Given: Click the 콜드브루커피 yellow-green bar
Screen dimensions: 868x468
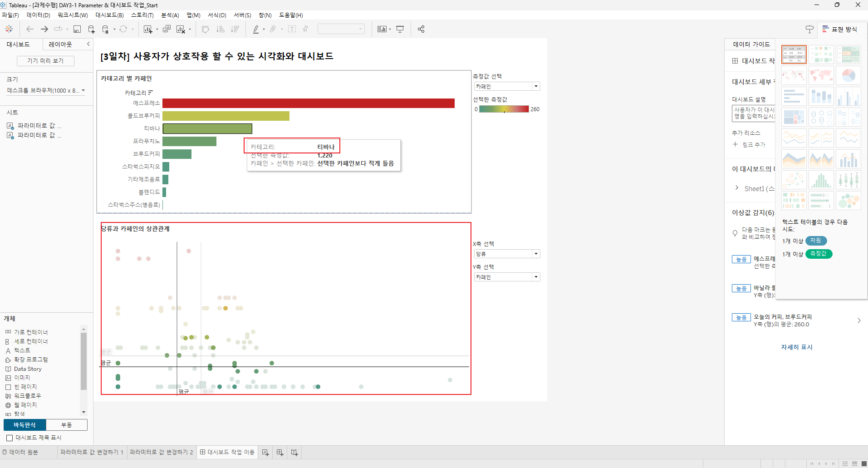Looking at the screenshot, I should pos(226,116).
